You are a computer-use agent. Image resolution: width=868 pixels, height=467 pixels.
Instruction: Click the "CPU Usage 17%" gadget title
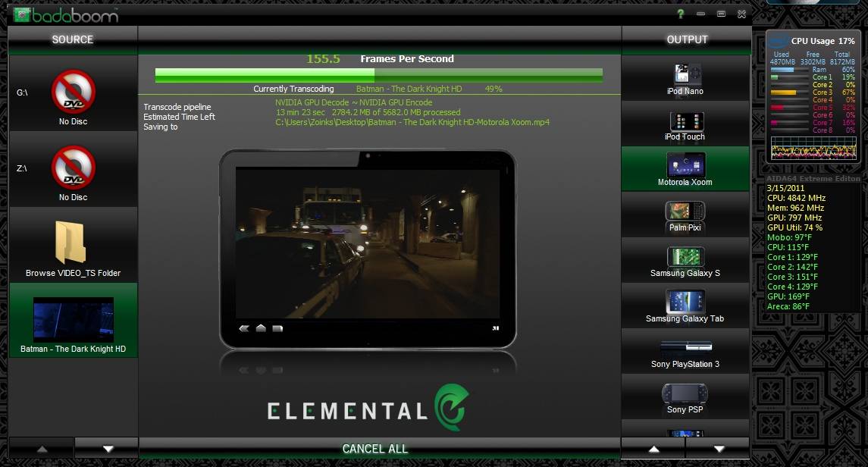pyautogui.click(x=823, y=41)
